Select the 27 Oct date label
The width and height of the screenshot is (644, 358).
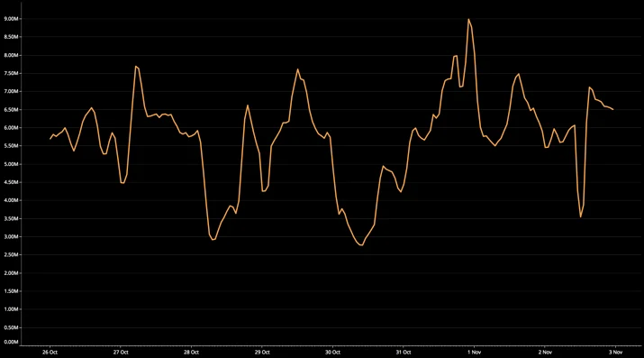point(121,353)
